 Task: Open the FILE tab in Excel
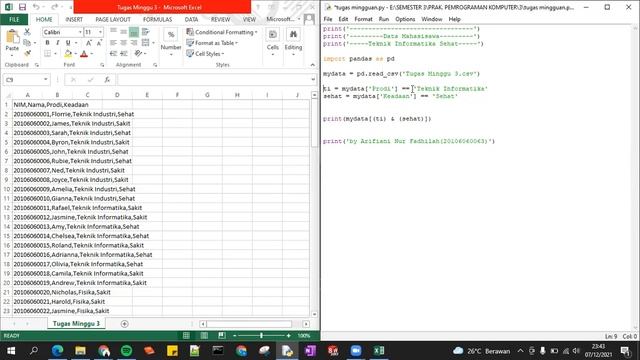pyautogui.click(x=14, y=19)
